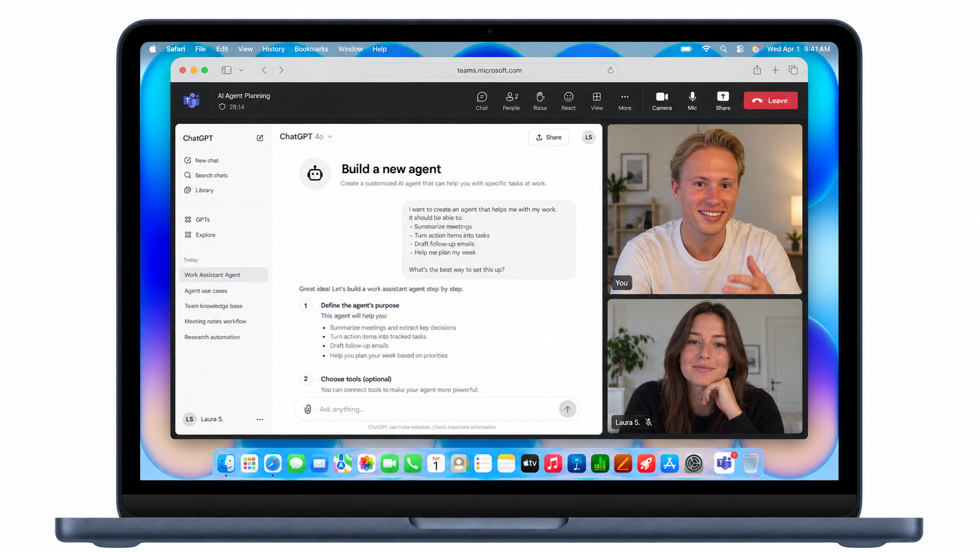This screenshot has height=552, width=980.
Task: Open the Window menu
Action: pos(351,49)
